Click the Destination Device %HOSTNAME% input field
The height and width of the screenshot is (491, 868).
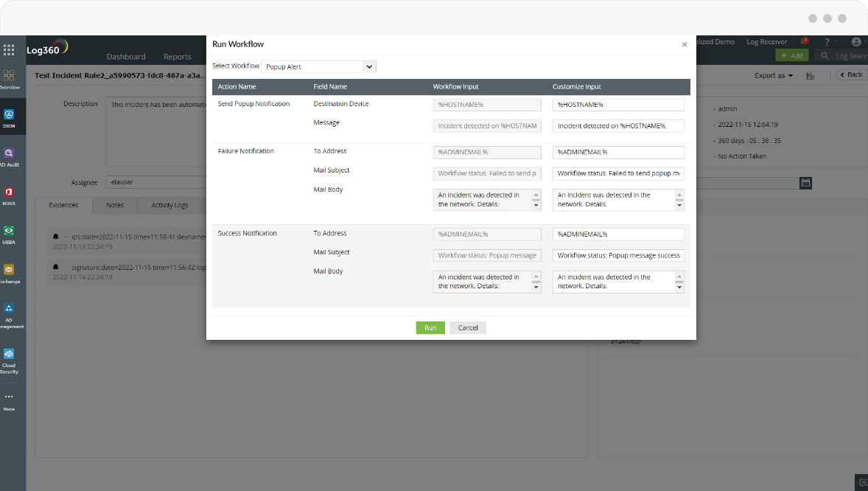pyautogui.click(x=487, y=105)
